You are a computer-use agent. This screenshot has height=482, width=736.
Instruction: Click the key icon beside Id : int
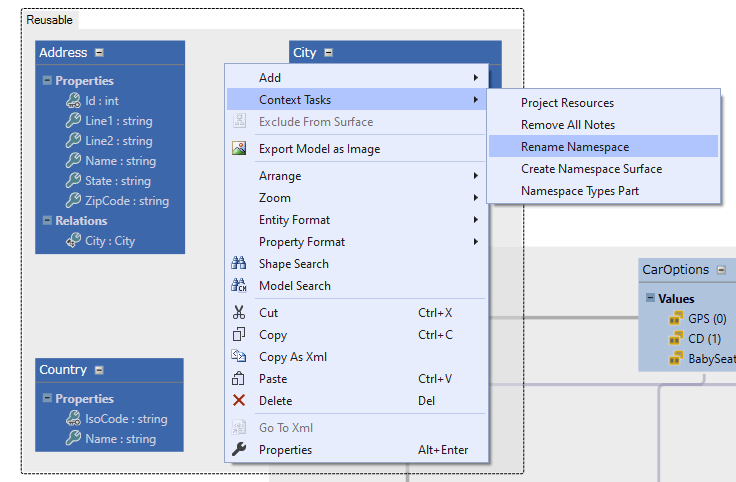tap(73, 101)
